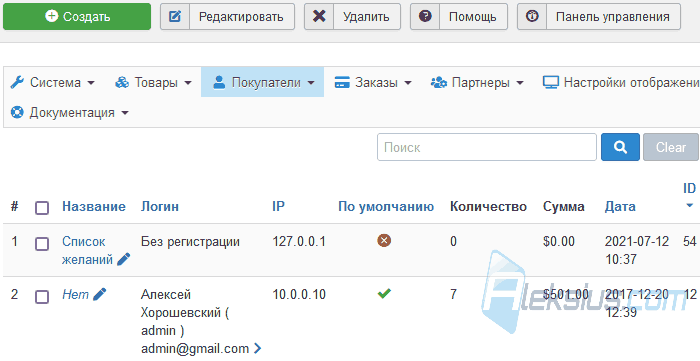Click the credit card icon next to Заказы
Viewport: 700px width, 361px height.
(342, 83)
